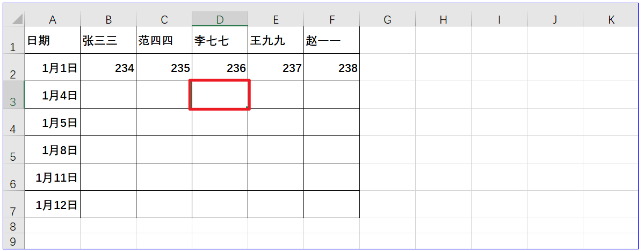Click the cell with value 234

point(108,67)
